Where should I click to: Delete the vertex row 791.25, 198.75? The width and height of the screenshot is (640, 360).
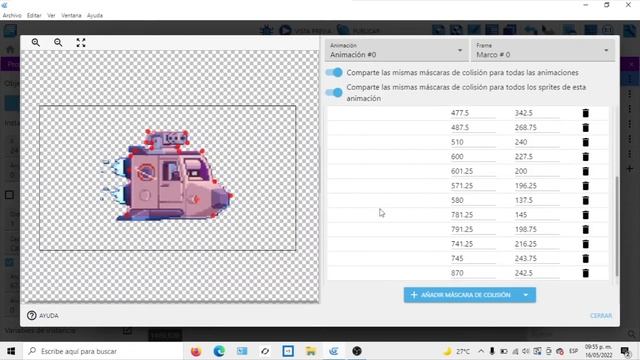coord(585,229)
